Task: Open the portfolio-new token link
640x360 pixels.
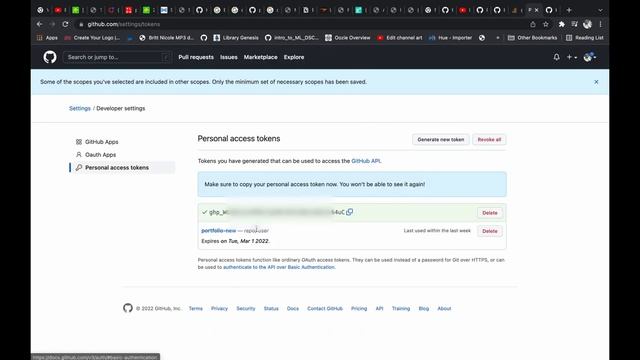Action: click(219, 231)
